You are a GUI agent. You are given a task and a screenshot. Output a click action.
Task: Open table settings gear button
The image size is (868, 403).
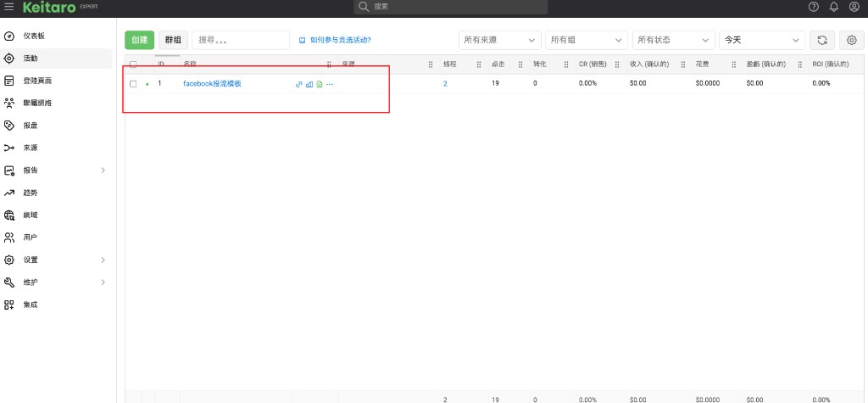tap(852, 40)
